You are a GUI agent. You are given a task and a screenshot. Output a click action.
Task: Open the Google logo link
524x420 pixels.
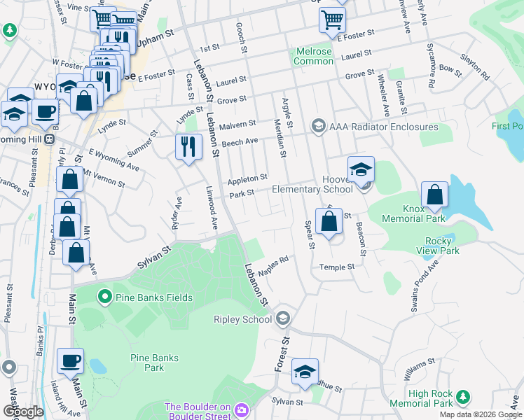tap(23, 412)
